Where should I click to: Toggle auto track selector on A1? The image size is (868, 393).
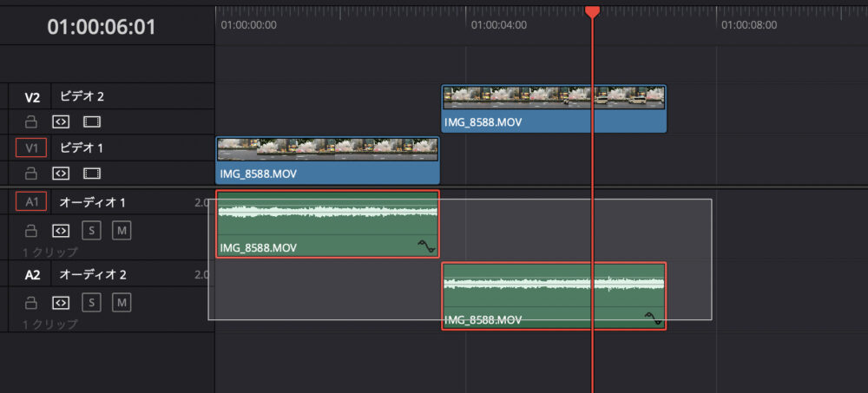[x=61, y=230]
